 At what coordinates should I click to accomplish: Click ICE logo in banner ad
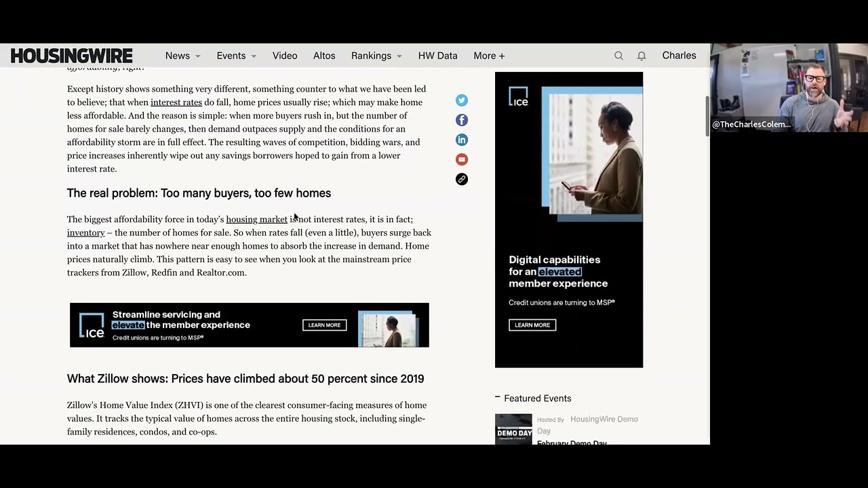point(92,325)
